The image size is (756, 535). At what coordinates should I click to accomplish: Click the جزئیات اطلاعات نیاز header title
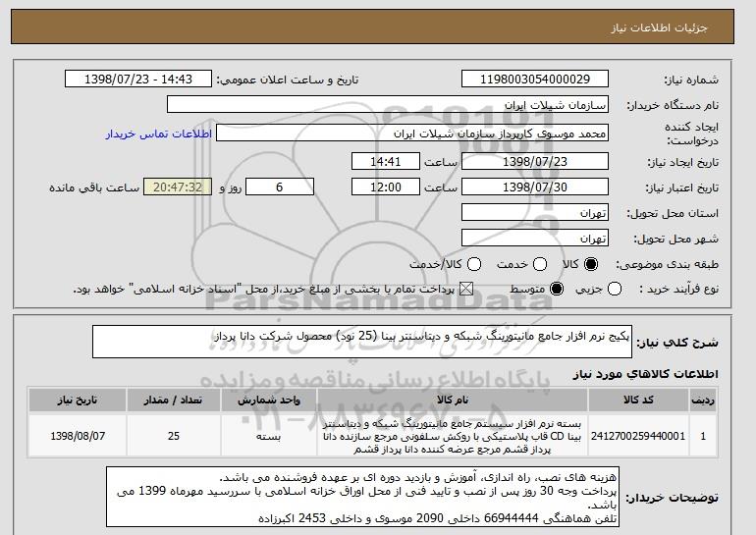click(x=659, y=27)
